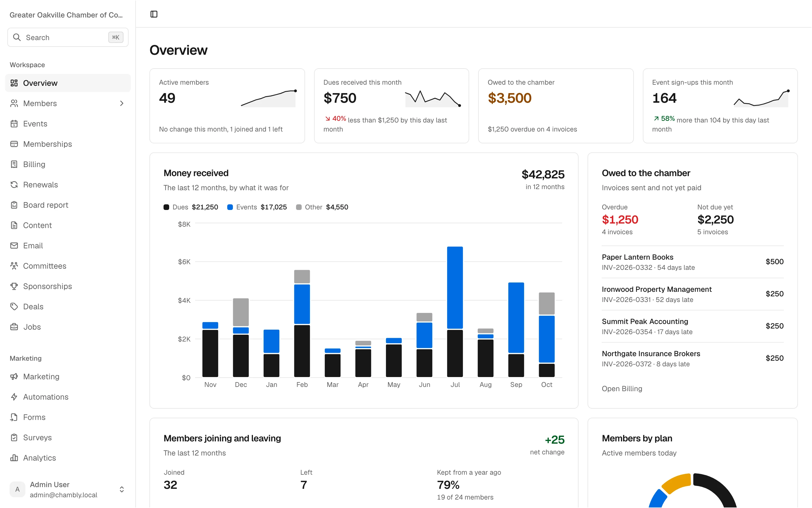Click the gray Other legend swatch
812x508 pixels.
(299, 207)
